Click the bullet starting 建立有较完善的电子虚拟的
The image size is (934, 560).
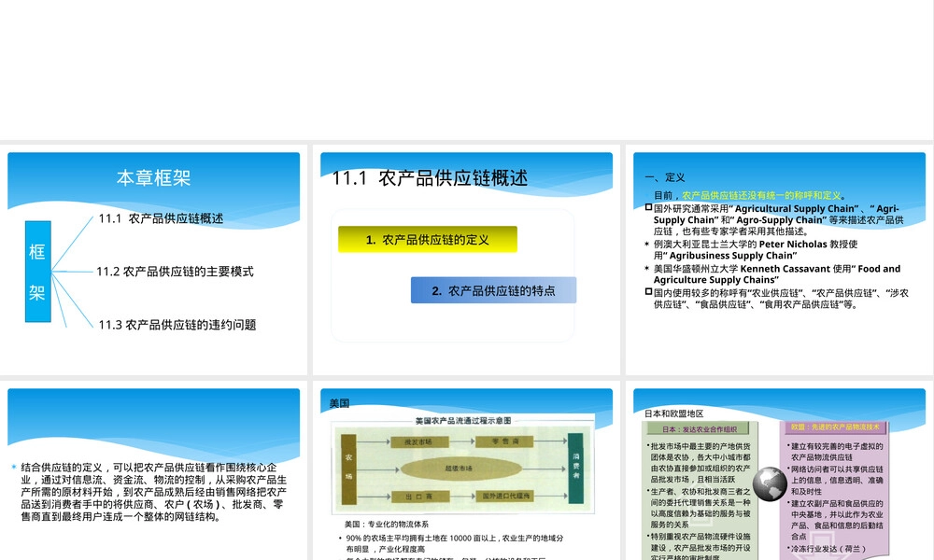(x=835, y=452)
